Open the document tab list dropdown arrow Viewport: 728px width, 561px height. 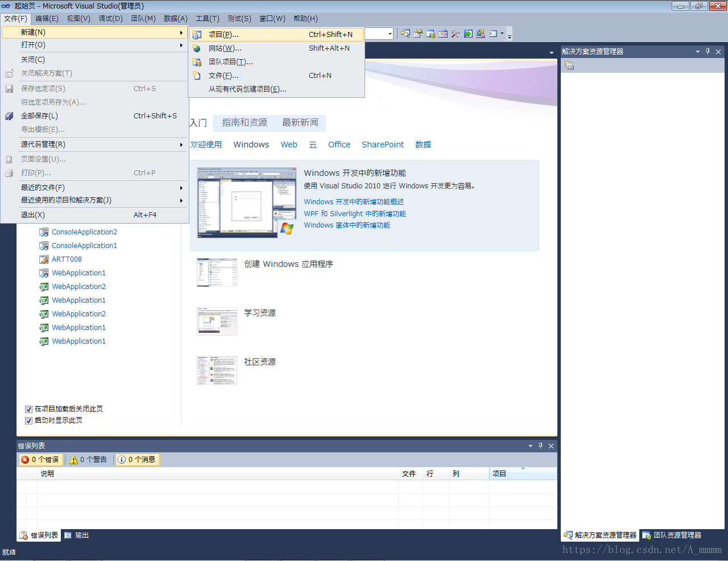coord(551,53)
